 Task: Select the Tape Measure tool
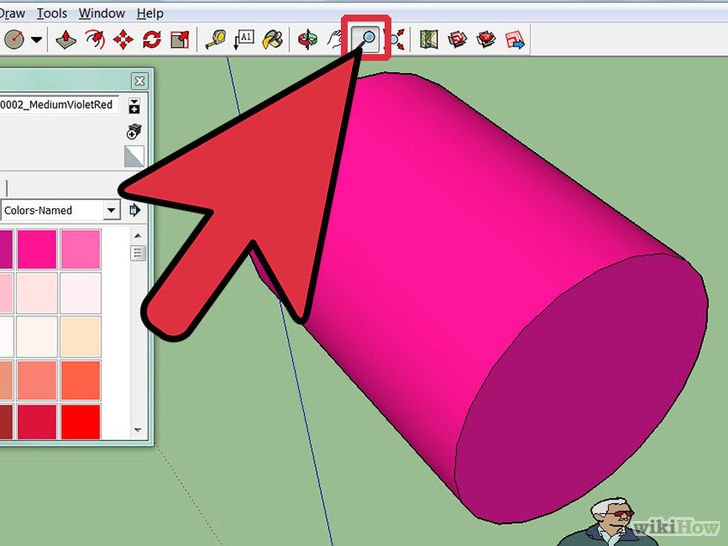click(216, 40)
